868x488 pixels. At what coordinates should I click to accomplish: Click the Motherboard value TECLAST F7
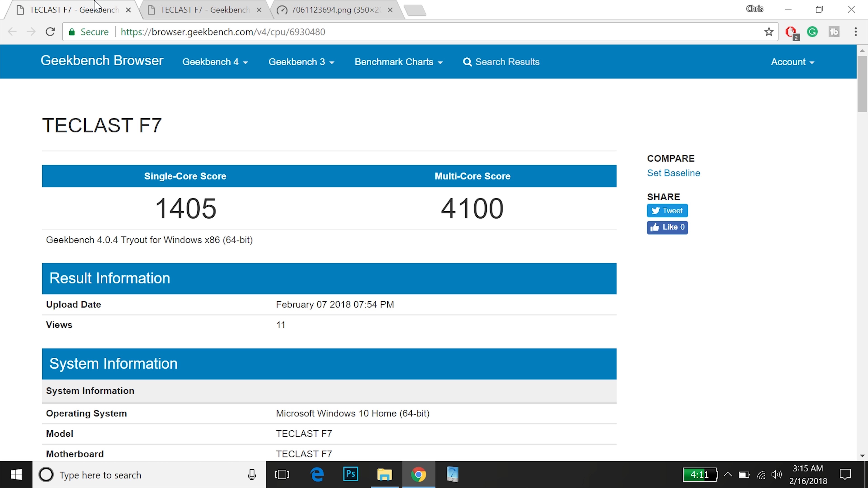click(304, 454)
